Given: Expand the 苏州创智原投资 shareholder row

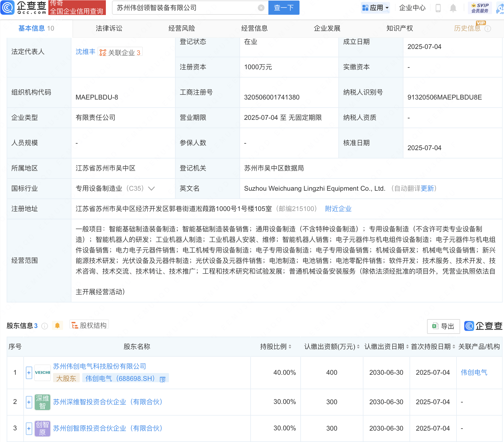Looking at the screenshot, I should click(29, 428).
